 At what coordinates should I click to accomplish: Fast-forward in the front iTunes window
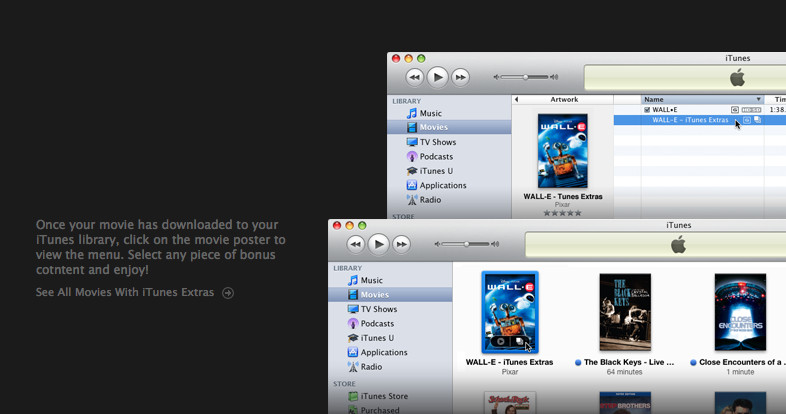click(402, 244)
